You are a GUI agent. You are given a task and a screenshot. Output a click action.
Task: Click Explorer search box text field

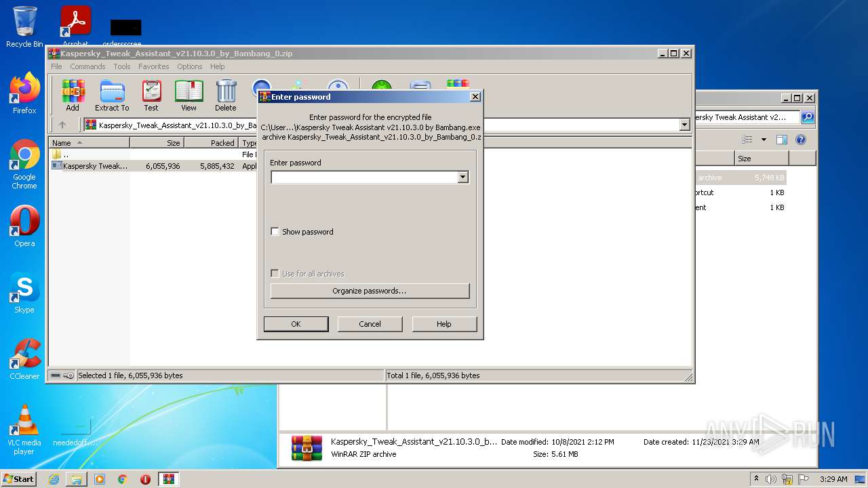[x=746, y=117]
